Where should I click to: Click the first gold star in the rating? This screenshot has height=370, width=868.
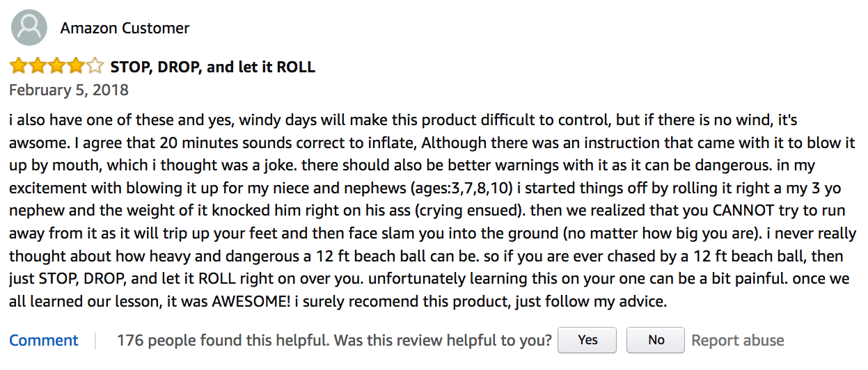(x=18, y=67)
